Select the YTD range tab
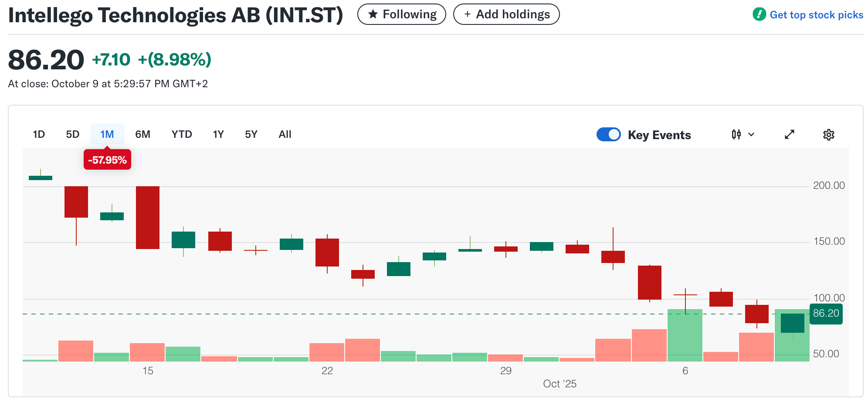This screenshot has width=868, height=403. (182, 134)
